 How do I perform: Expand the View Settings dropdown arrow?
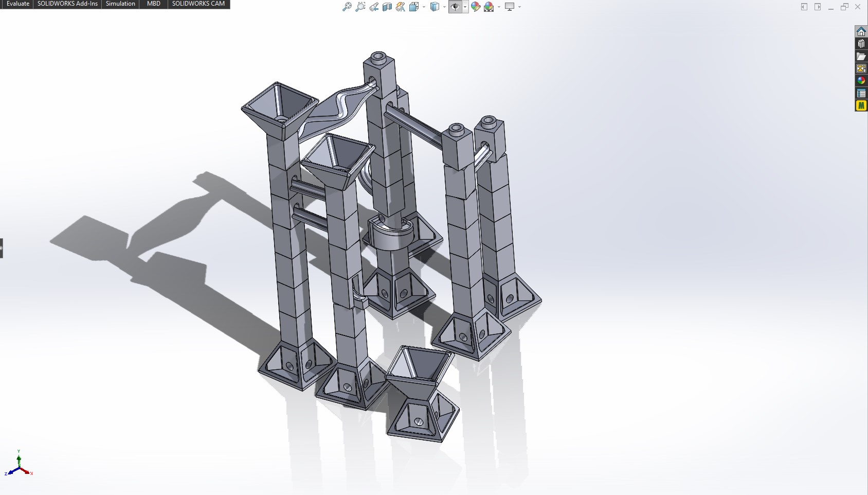click(519, 7)
